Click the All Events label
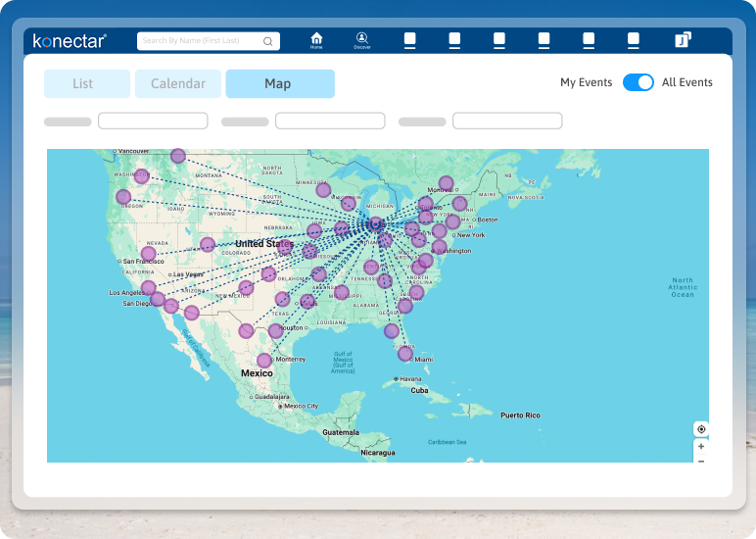Screen dimensions: 756x539 click(686, 83)
